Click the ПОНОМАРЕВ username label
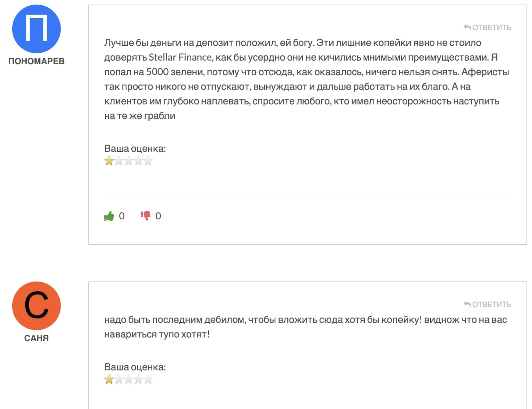Viewport: 532px width, 409px height. point(37,61)
